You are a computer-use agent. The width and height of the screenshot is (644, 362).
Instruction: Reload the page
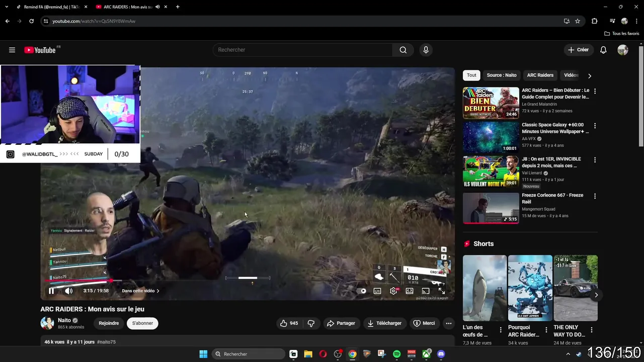[31, 21]
